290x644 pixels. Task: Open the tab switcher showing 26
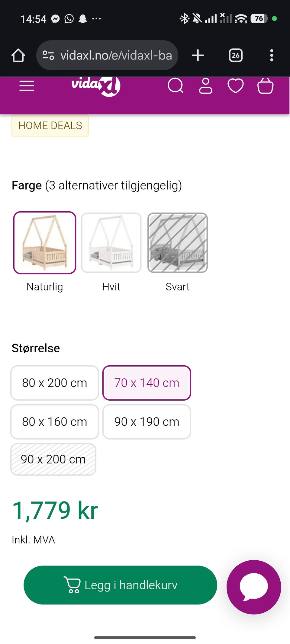click(236, 56)
